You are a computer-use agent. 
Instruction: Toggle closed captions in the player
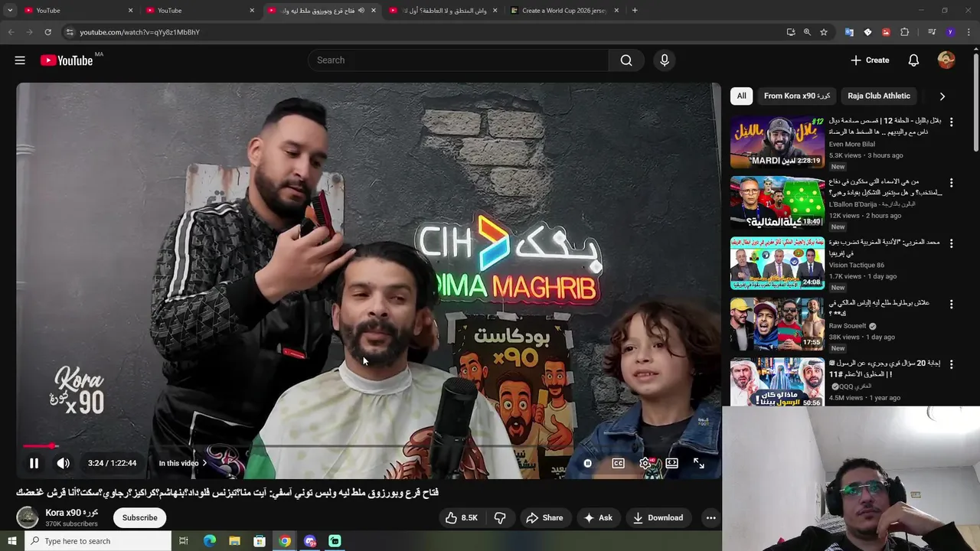pos(618,463)
